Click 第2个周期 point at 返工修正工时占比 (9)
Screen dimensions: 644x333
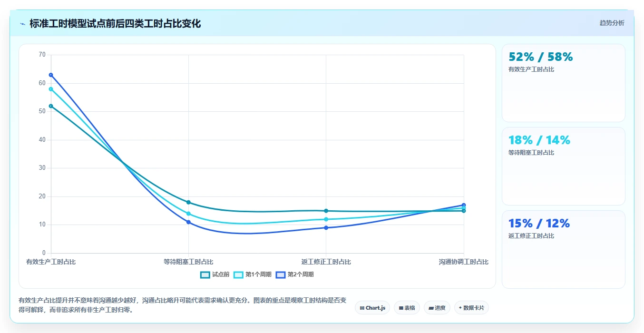(326, 228)
